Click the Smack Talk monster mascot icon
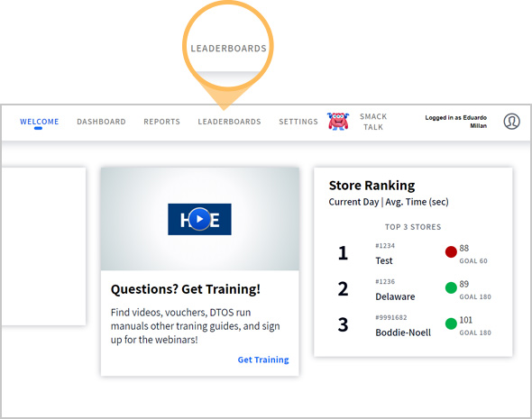 338,122
